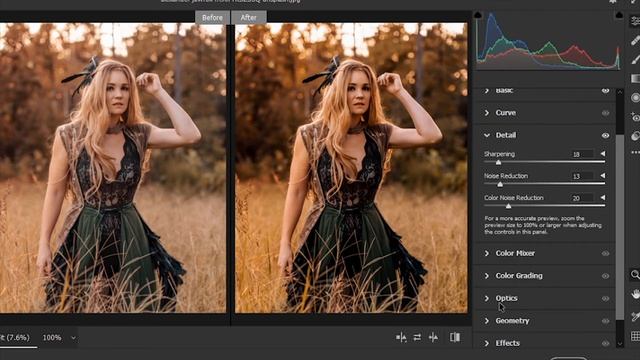This screenshot has width=640, height=360.
Task: Select the Edit sliders icon in right toolbar
Action: click(636, 21)
